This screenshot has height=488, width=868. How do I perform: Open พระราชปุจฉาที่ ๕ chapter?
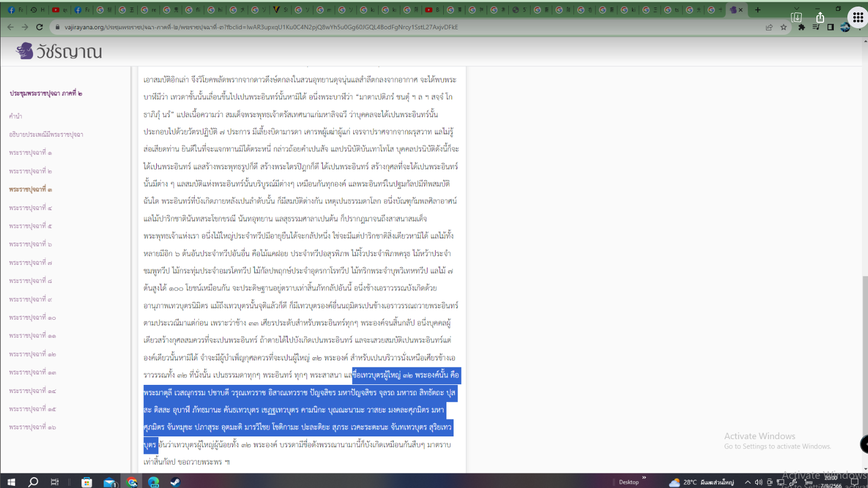click(30, 226)
